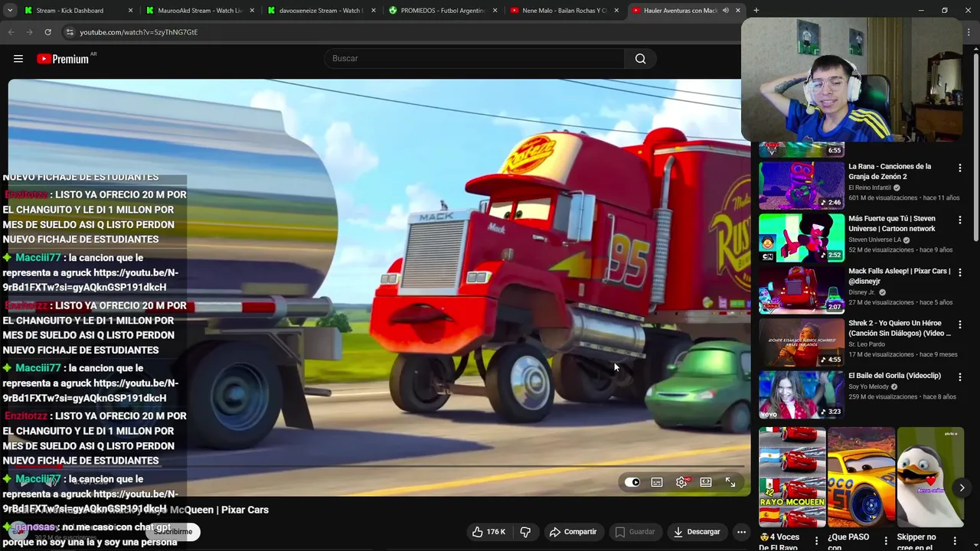Click the address bar URL
The height and width of the screenshot is (551, 980).
[x=139, y=32]
